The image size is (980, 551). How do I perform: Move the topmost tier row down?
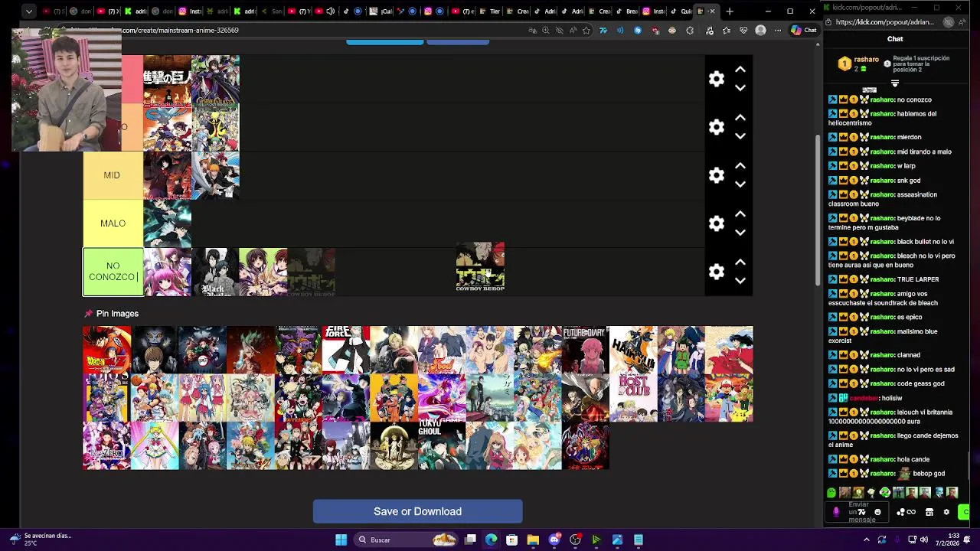740,88
